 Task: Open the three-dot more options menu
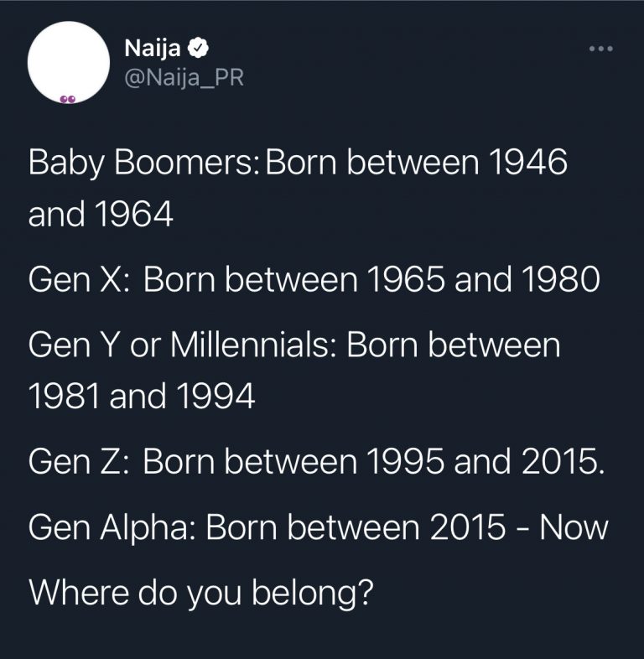tap(600, 49)
